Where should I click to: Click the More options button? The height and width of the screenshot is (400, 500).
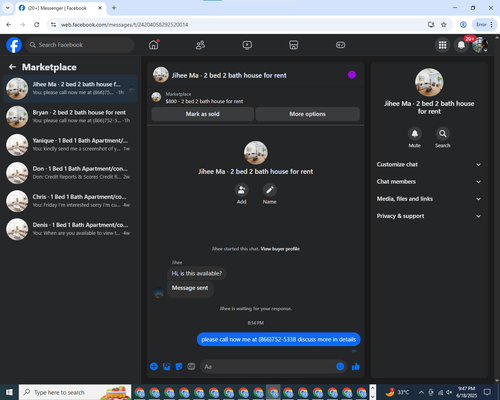pyautogui.click(x=307, y=114)
